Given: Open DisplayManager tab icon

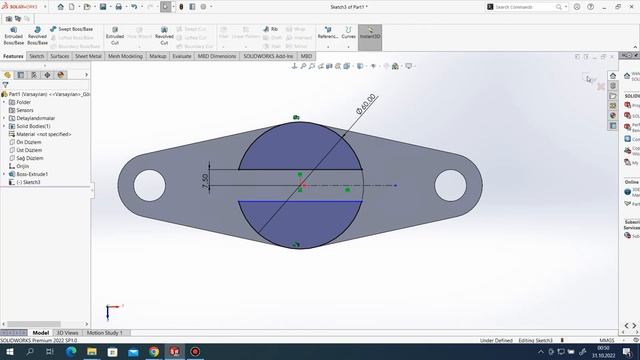Looking at the screenshot, I should pos(61,75).
